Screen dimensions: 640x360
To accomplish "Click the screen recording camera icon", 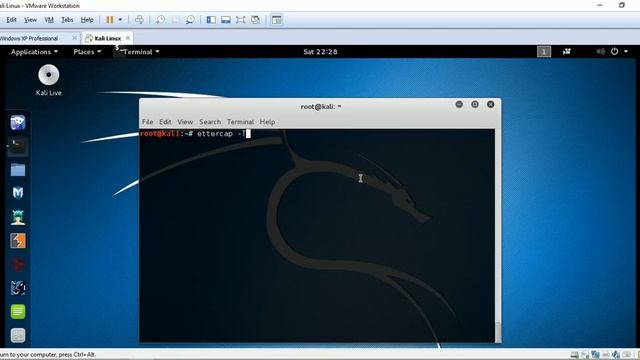I will (x=567, y=51).
